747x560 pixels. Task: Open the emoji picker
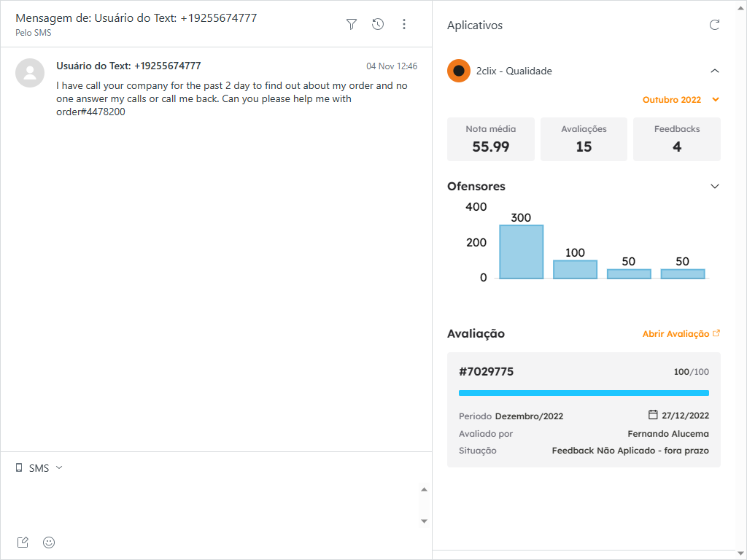click(x=49, y=542)
